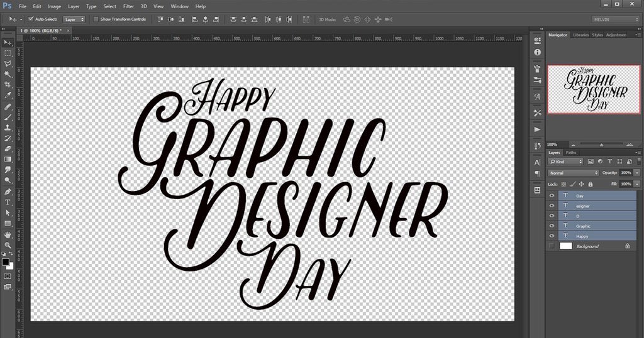Select the Eraser tool
Viewport: 644px width, 338px height.
click(8, 149)
